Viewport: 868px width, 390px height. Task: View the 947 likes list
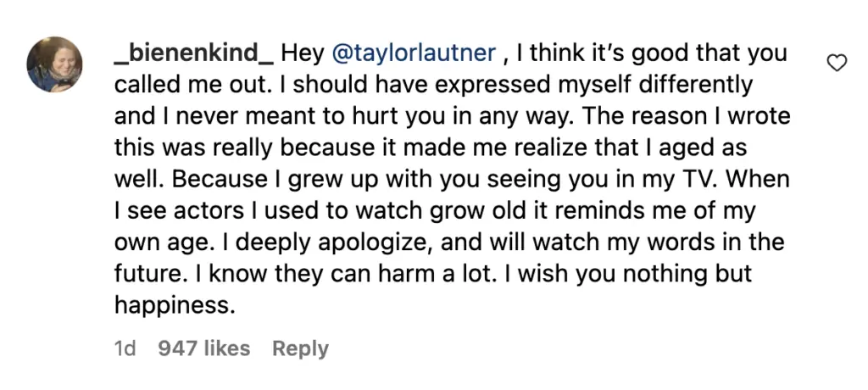point(204,348)
